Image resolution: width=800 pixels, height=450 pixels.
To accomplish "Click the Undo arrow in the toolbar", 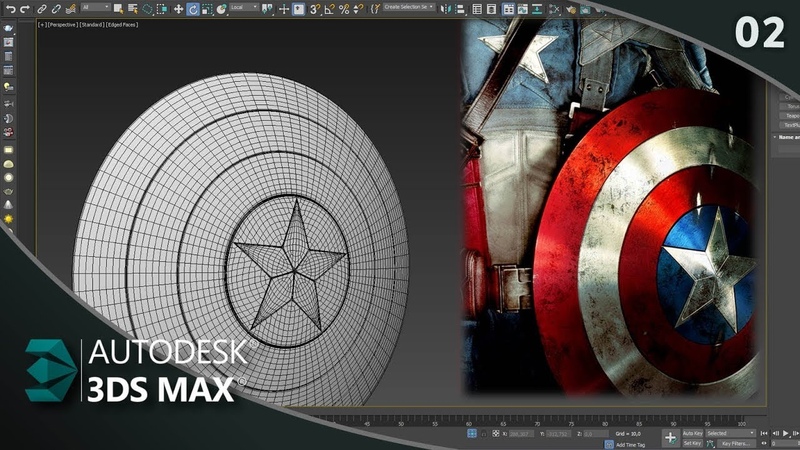I will (10, 9).
